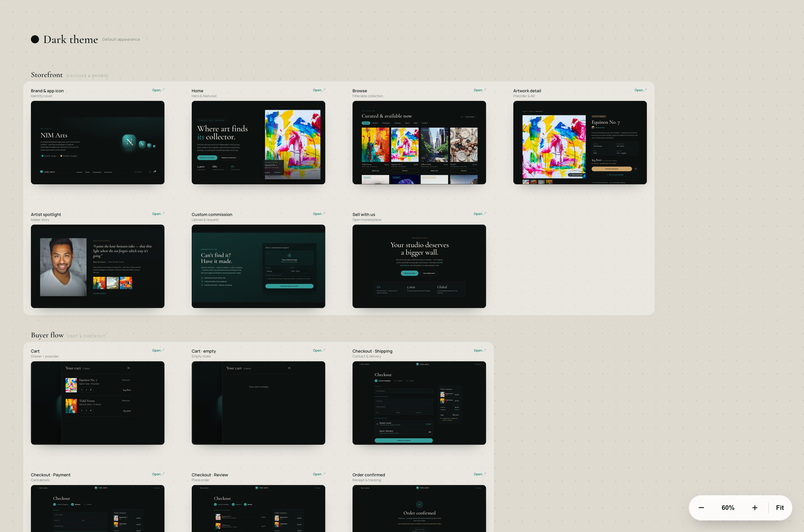Image resolution: width=804 pixels, height=532 pixels.
Task: Click Remove beside Equinox No. 7 in cart
Action: click(x=126, y=380)
